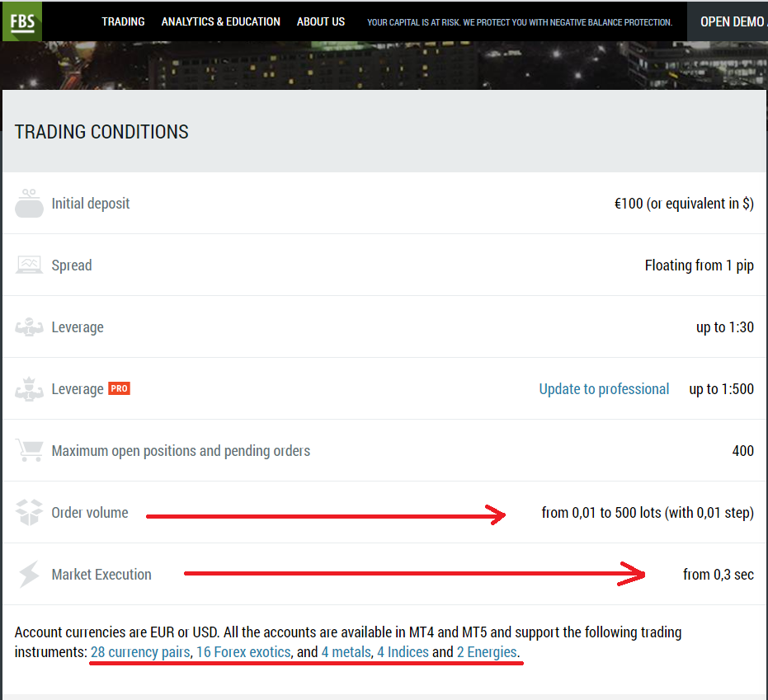Click the orange PRO badge
The width and height of the screenshot is (768, 700).
click(x=119, y=388)
